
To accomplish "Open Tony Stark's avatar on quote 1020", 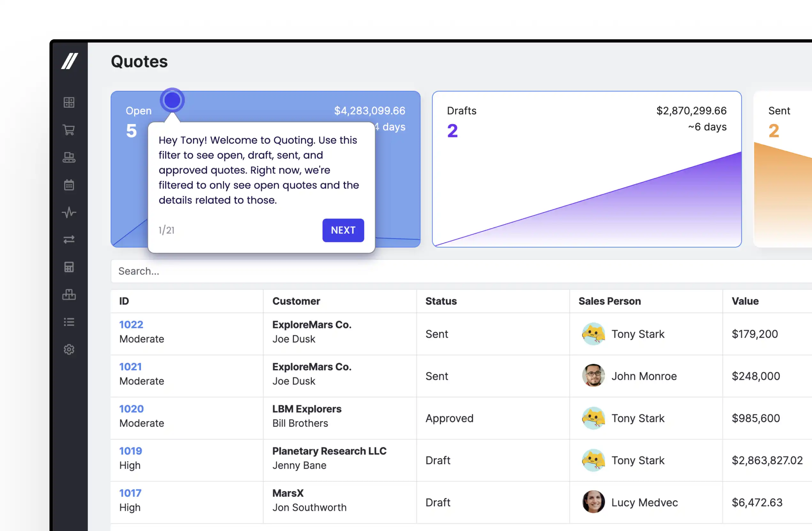I will click(x=593, y=418).
